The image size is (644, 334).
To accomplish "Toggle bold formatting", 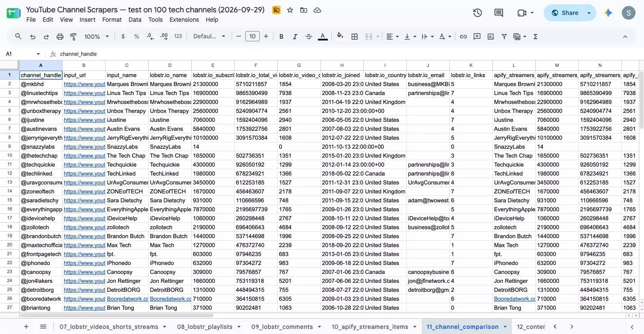I will (x=281, y=37).
